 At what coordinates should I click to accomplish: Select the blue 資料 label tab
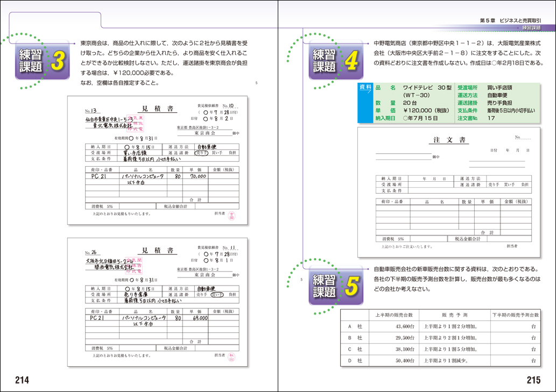click(x=365, y=103)
